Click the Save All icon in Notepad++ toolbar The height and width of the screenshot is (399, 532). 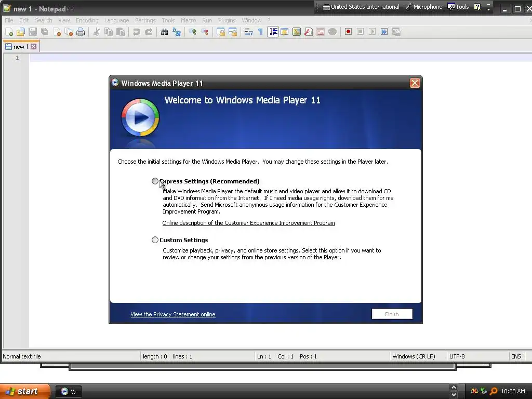(x=45, y=32)
